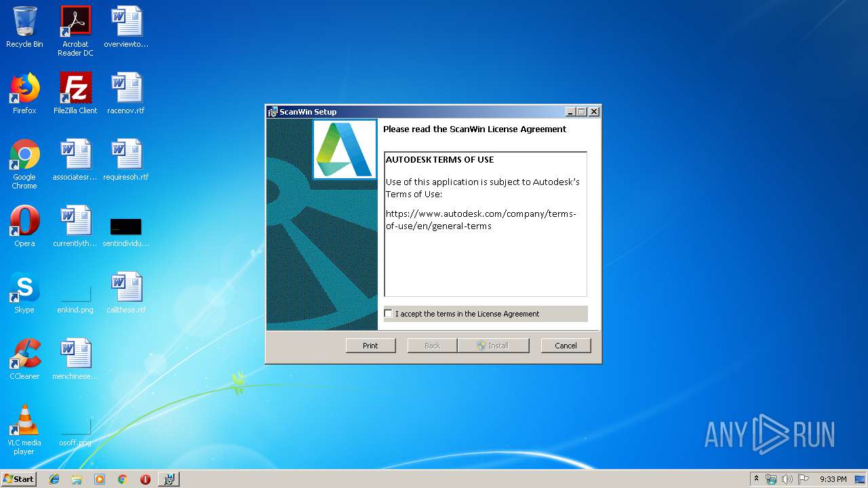This screenshot has width=868, height=488.
Task: Open the network tray icon
Action: (771, 479)
